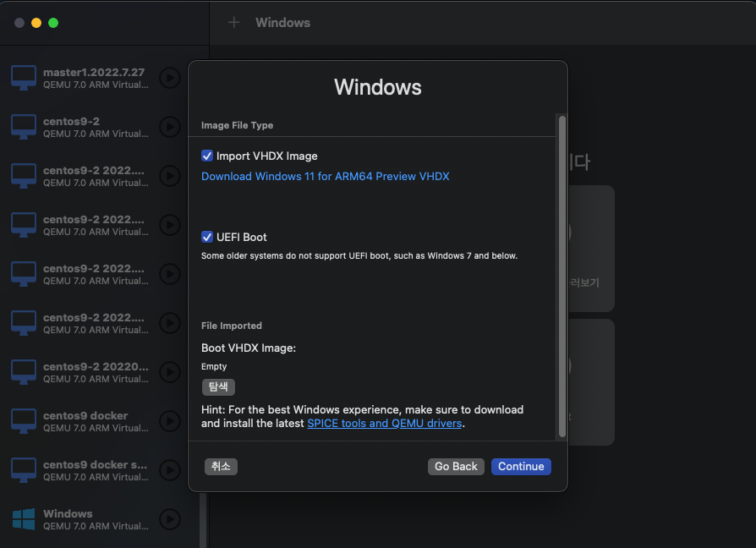The height and width of the screenshot is (548, 756).
Task: Click the monitor icon of master1.2022.7.27
Action: 24,78
